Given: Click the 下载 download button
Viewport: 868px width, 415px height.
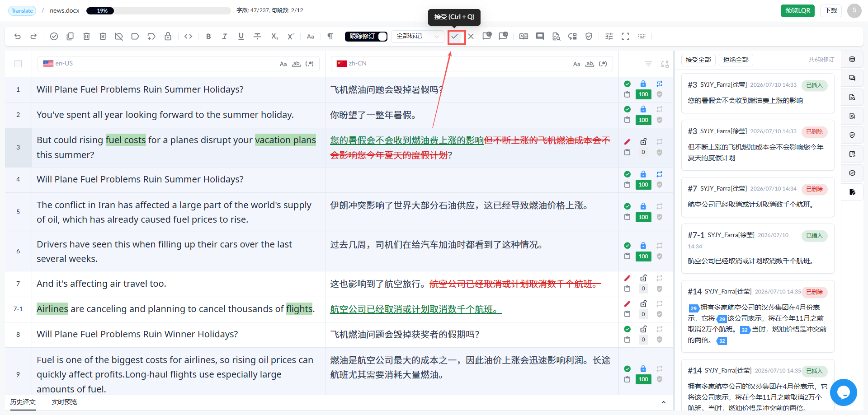Looking at the screenshot, I should point(831,10).
